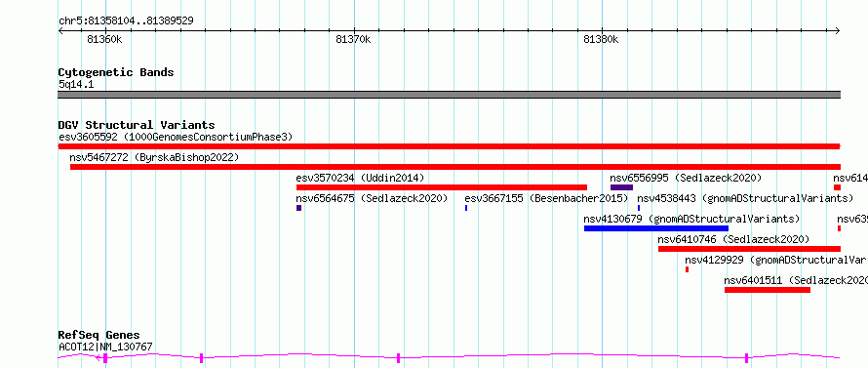The width and height of the screenshot is (868, 368).
Task: Click the ACOT12 exon near 81360k
Action: click(x=105, y=358)
